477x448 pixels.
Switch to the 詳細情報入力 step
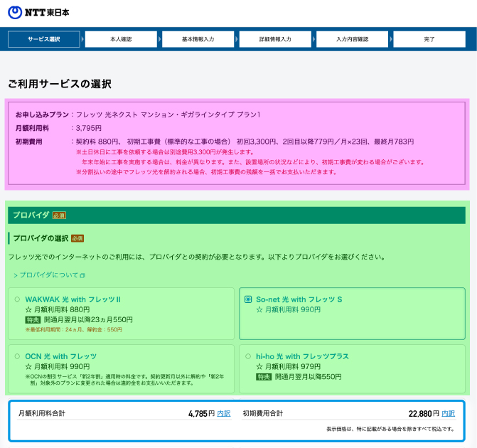coord(275,39)
